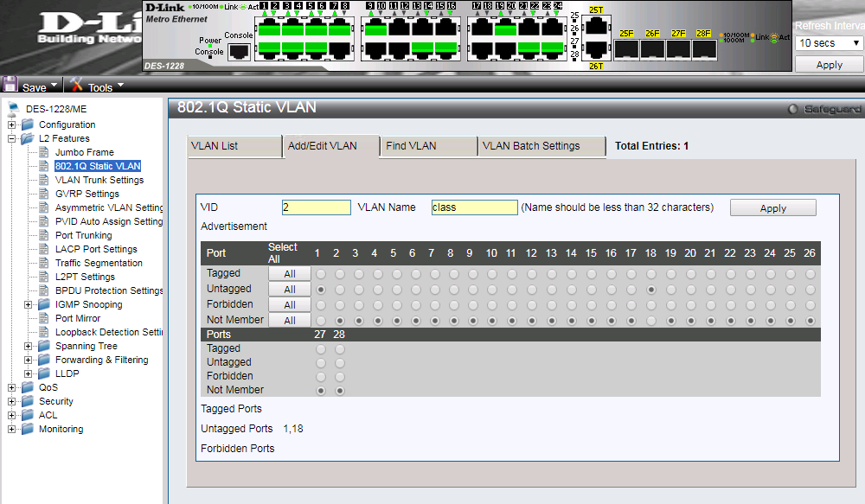Expand the IGMP Snooping tree node
The height and width of the screenshot is (504, 865).
(29, 304)
